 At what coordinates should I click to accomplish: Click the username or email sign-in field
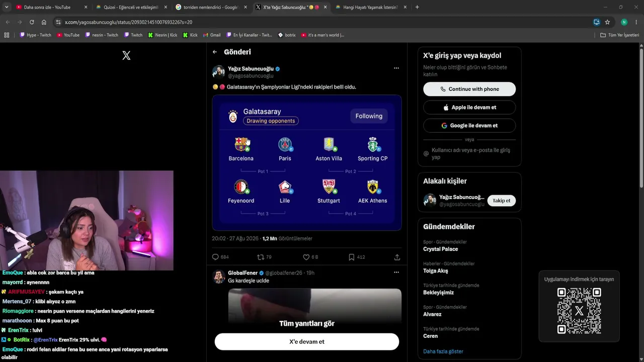[469, 153]
